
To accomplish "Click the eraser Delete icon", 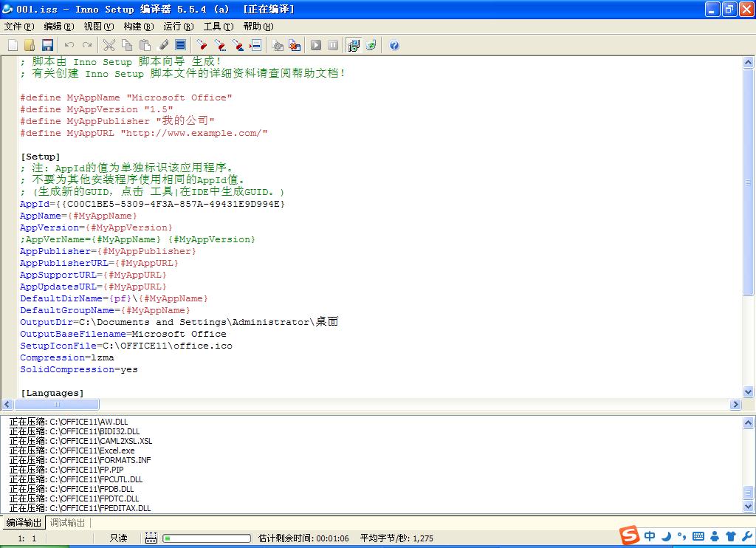I will click(163, 45).
